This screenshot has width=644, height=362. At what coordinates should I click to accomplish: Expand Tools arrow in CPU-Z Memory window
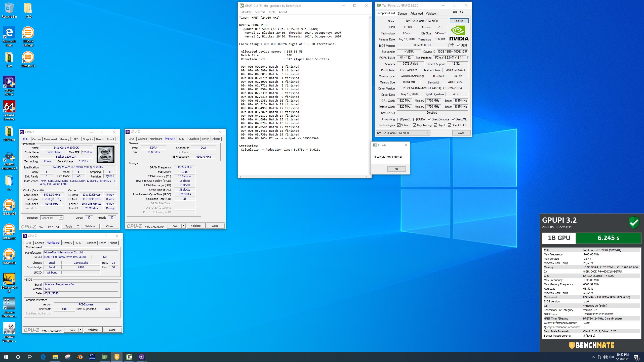click(x=183, y=226)
